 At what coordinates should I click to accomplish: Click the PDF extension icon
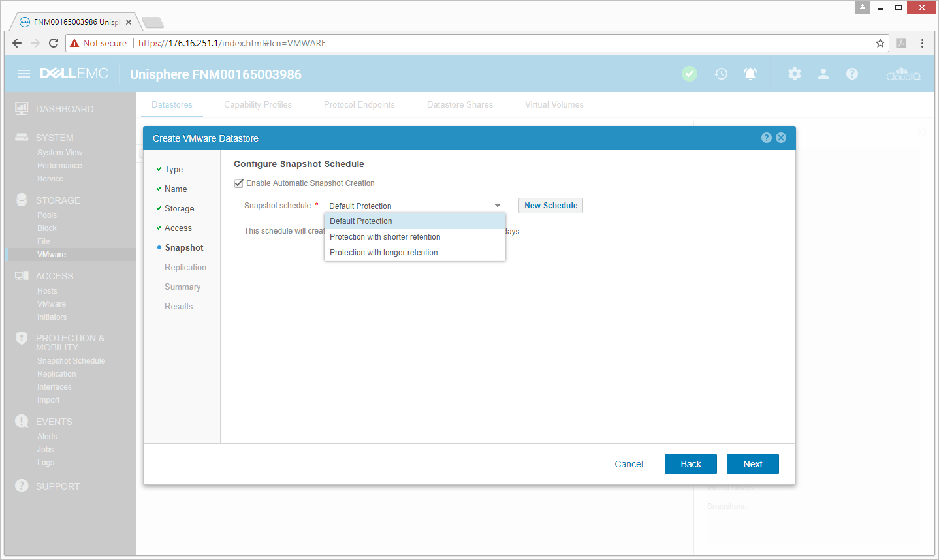[901, 43]
